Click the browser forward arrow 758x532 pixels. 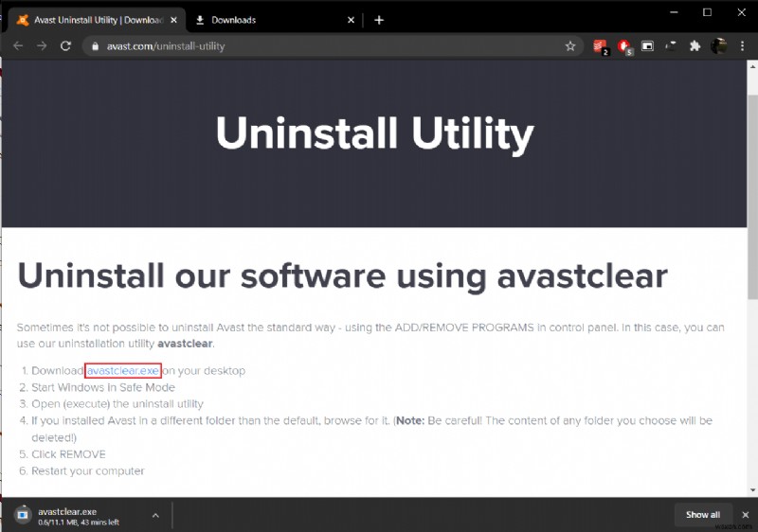coord(42,45)
